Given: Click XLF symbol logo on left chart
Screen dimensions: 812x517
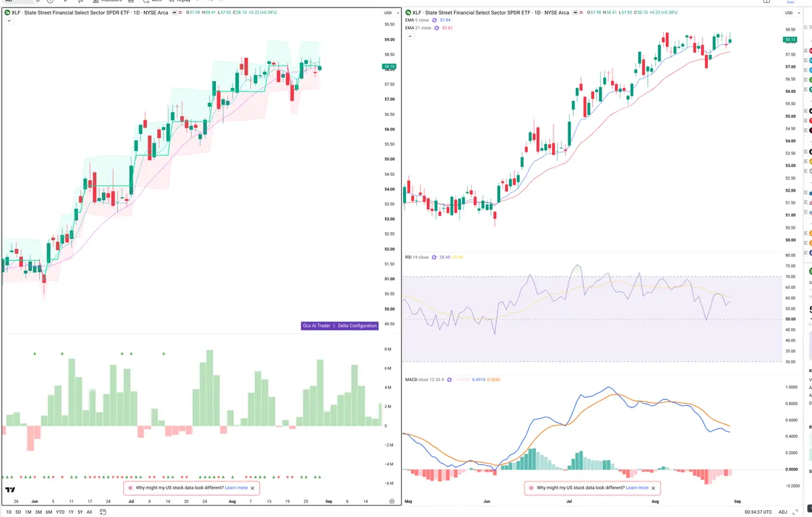Looking at the screenshot, I should [x=7, y=13].
